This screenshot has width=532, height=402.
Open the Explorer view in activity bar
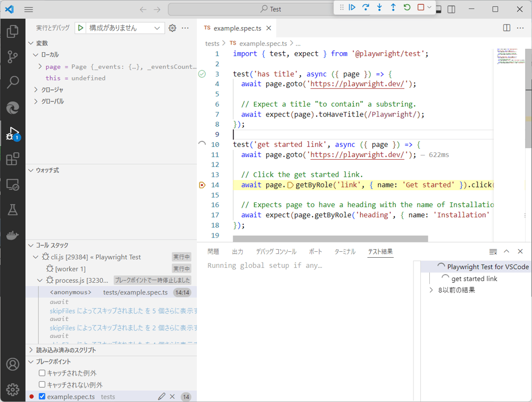point(13,31)
